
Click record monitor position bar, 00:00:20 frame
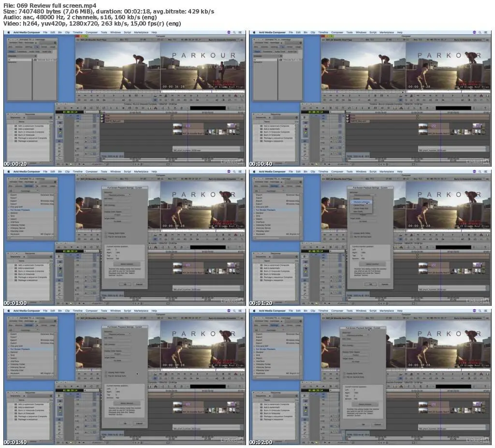coord(203,91)
